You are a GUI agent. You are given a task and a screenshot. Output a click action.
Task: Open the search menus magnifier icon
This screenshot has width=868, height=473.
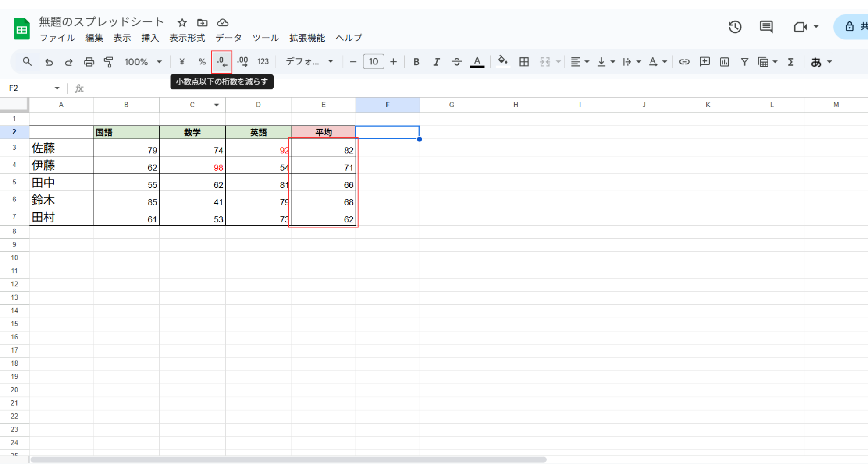click(27, 62)
